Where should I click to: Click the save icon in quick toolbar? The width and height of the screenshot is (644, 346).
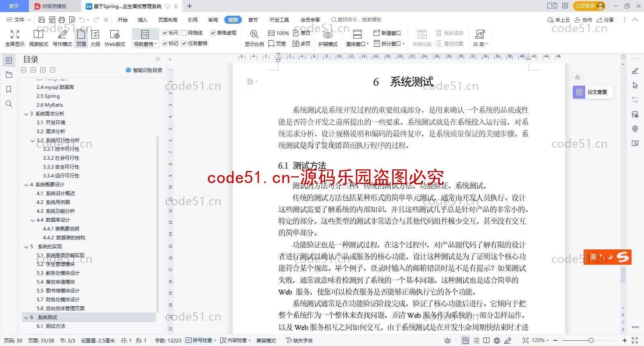pos(41,20)
